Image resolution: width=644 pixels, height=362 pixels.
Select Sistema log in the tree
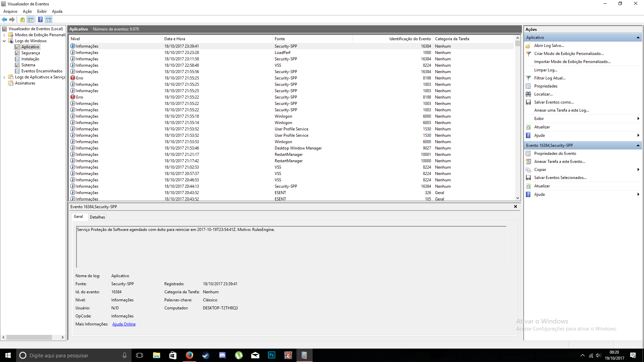[28, 65]
